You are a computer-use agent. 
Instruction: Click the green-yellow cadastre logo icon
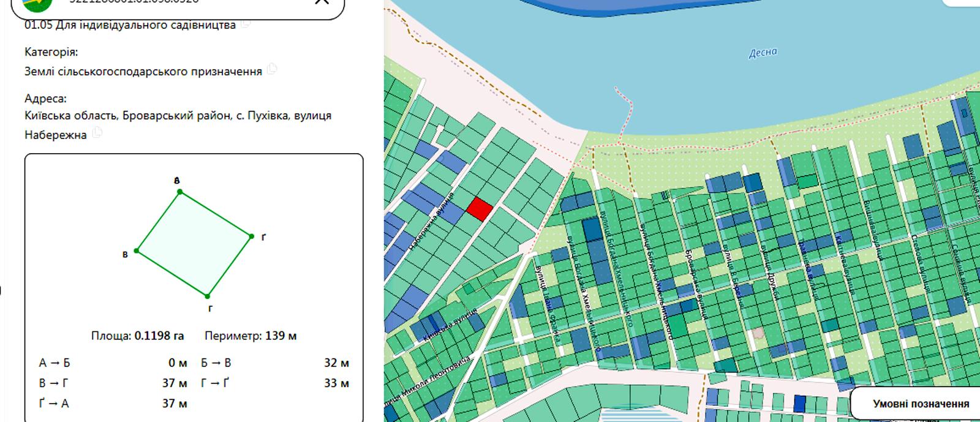tap(37, 4)
